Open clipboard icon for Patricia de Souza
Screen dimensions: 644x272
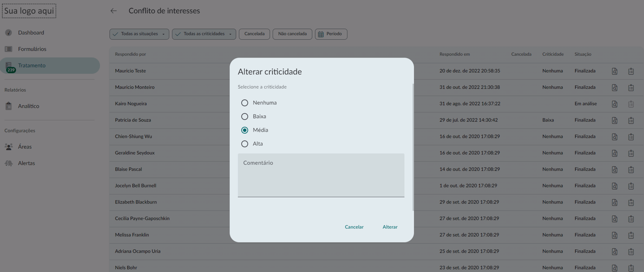pyautogui.click(x=631, y=120)
